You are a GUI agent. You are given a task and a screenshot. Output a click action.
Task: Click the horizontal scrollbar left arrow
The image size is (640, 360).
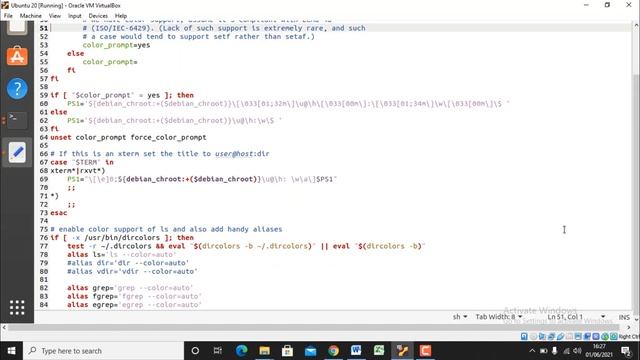point(4,327)
